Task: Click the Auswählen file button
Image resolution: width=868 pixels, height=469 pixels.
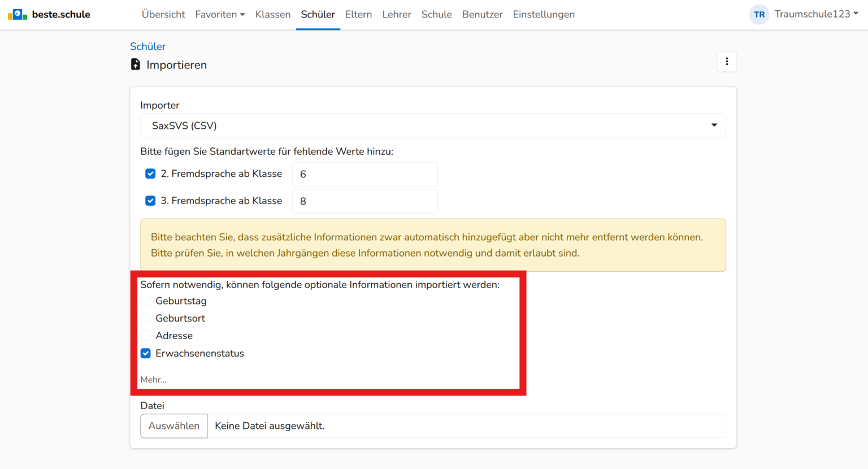Action: (174, 426)
